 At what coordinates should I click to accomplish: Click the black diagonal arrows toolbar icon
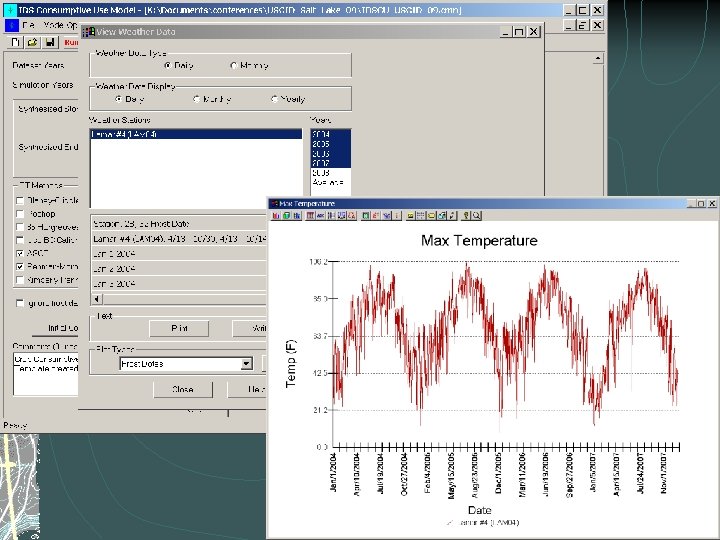[x=452, y=215]
